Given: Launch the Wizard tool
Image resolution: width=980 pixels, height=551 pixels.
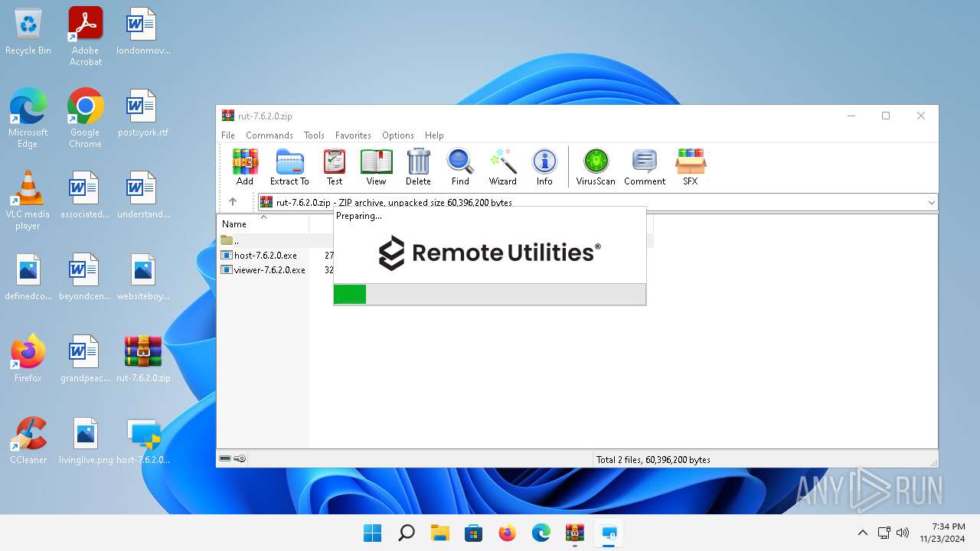Looking at the screenshot, I should coord(503,167).
